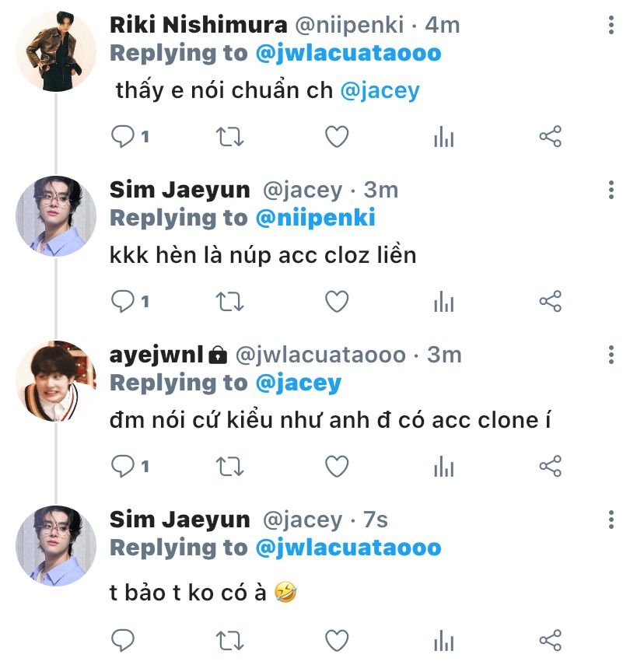Open more options on ayejwnl's tweet
The image size is (644, 665).
pyautogui.click(x=611, y=355)
